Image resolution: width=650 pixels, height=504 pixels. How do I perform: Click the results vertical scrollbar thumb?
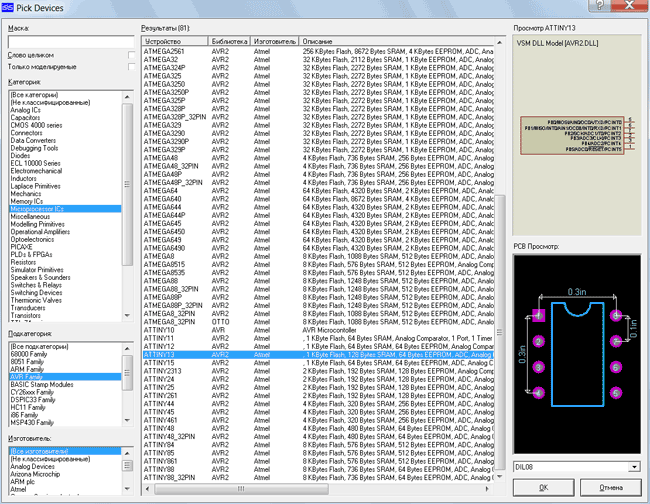pos(500,332)
